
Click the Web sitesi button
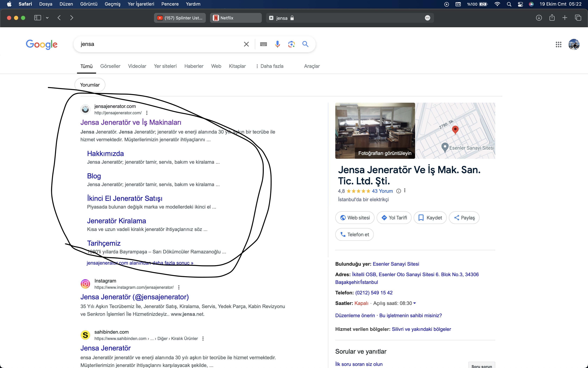[x=355, y=218]
